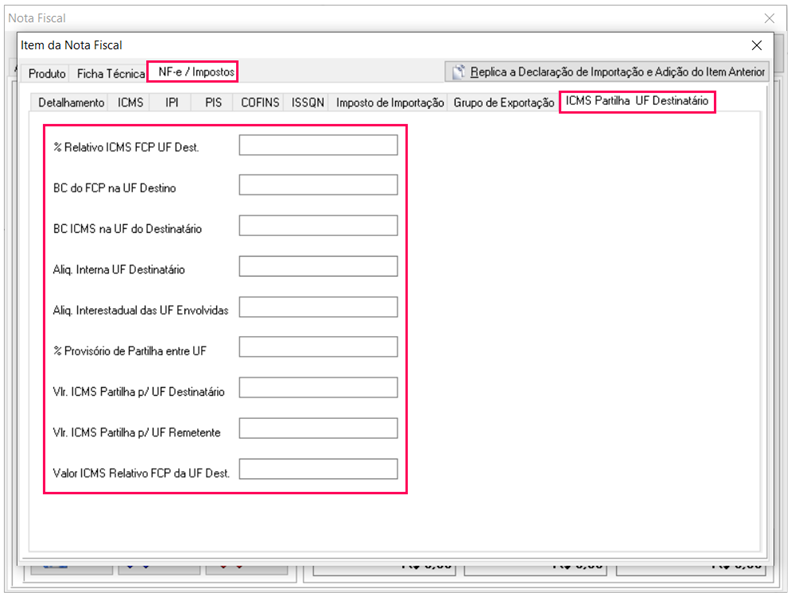Click BC ICMS na UF do Destinatário input
The image size is (791, 596).
[x=318, y=226]
